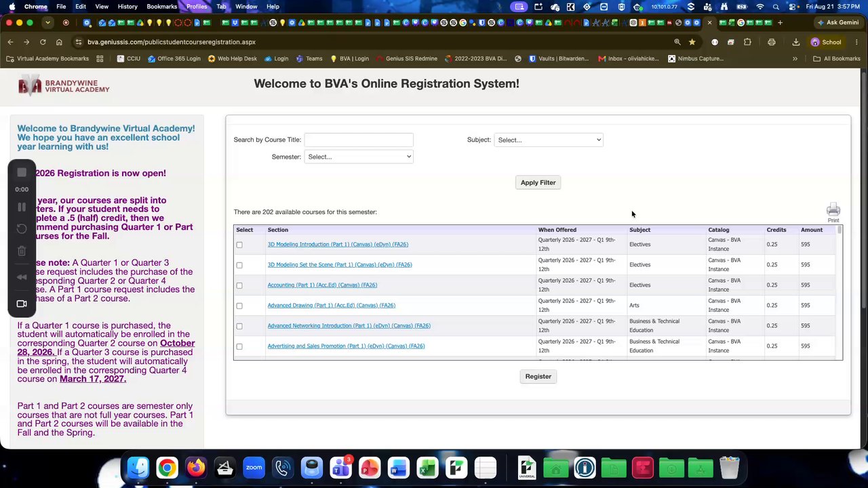Open Zoom from the dock
The height and width of the screenshot is (488, 868).
[x=254, y=468]
